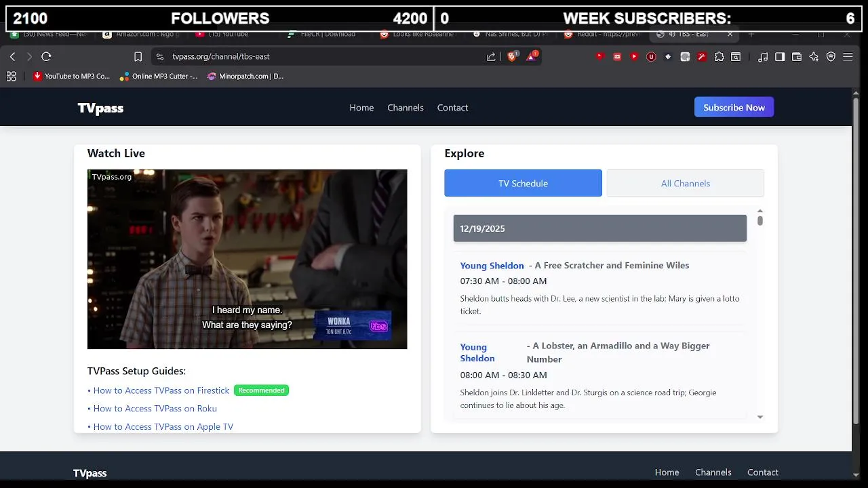Click the Subscribe Now button
The width and height of the screenshot is (868, 488).
pyautogui.click(x=734, y=107)
